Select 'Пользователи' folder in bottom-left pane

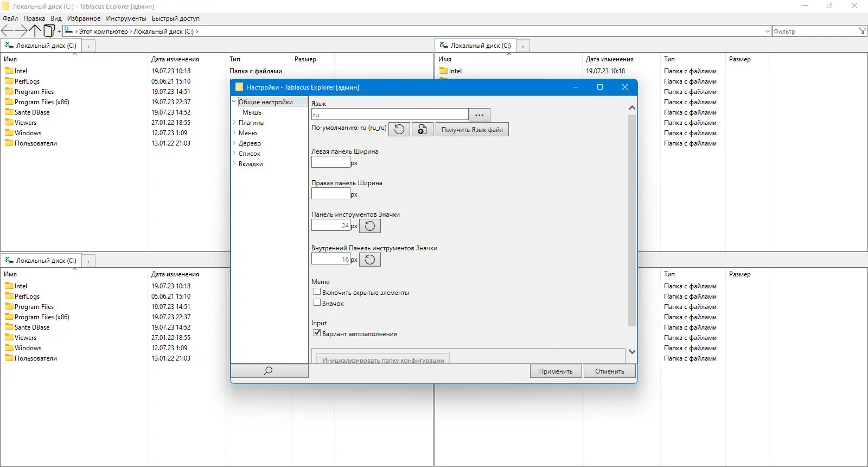click(x=36, y=358)
